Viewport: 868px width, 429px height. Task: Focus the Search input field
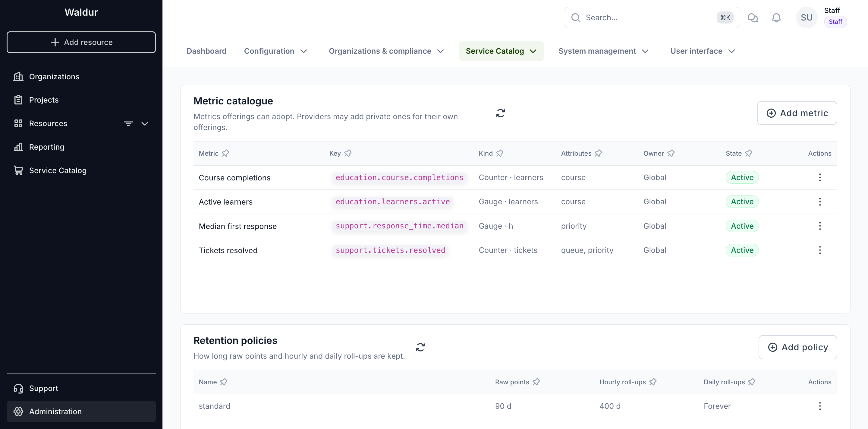click(652, 17)
